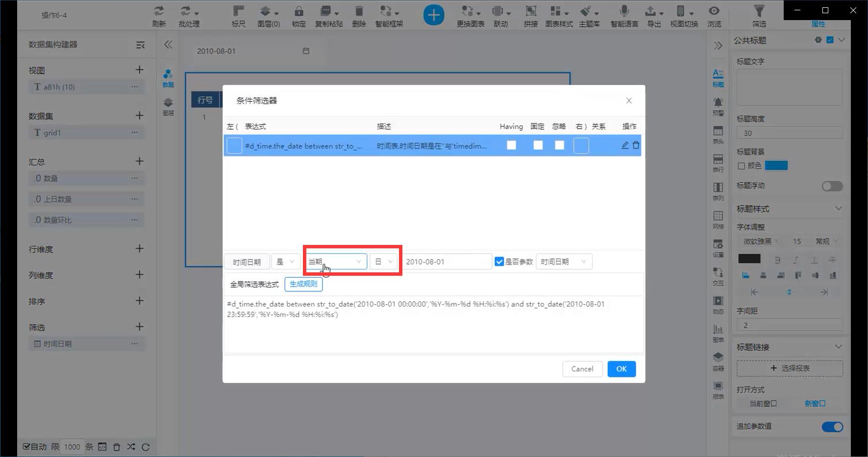Click the blue 标题背景 color swatch
868x457 pixels.
(x=776, y=166)
